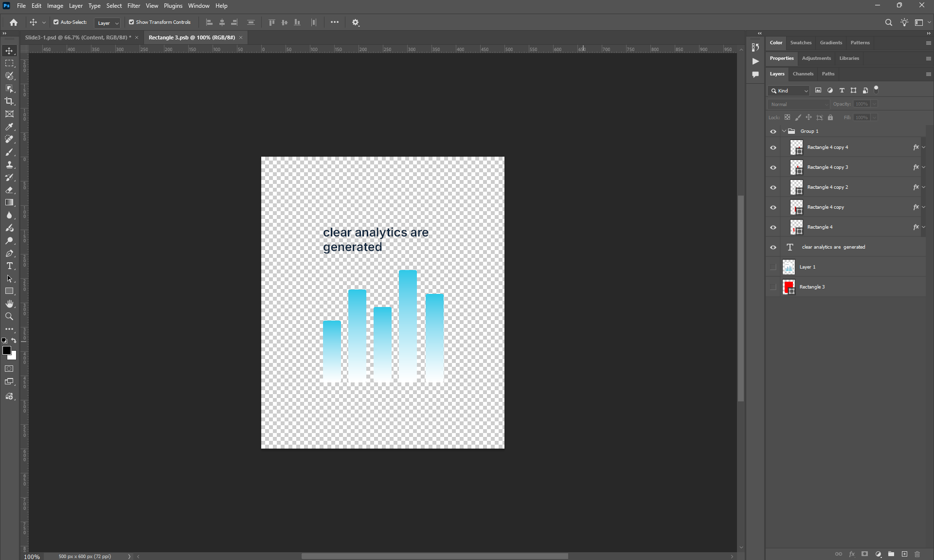Open the blend mode Normal dropdown

[798, 104]
